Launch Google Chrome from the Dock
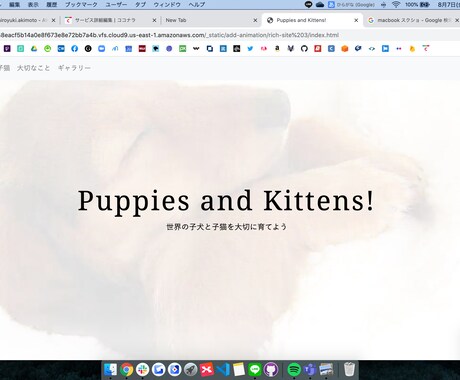Image resolution: width=460 pixels, height=380 pixels. (126, 369)
